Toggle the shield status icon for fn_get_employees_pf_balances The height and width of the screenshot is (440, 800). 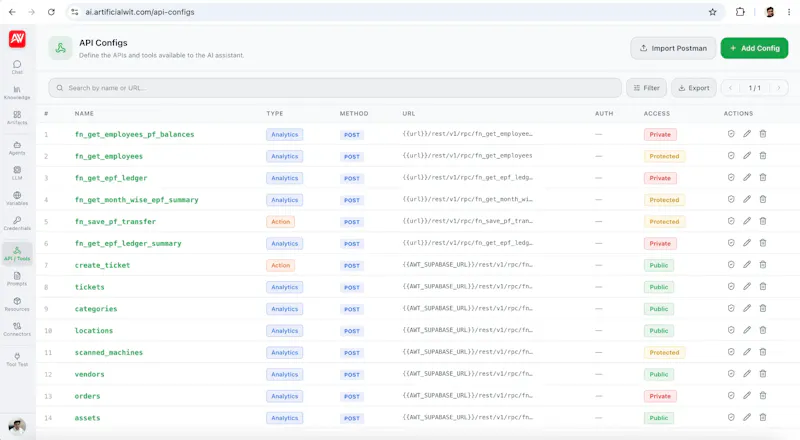[x=731, y=134]
